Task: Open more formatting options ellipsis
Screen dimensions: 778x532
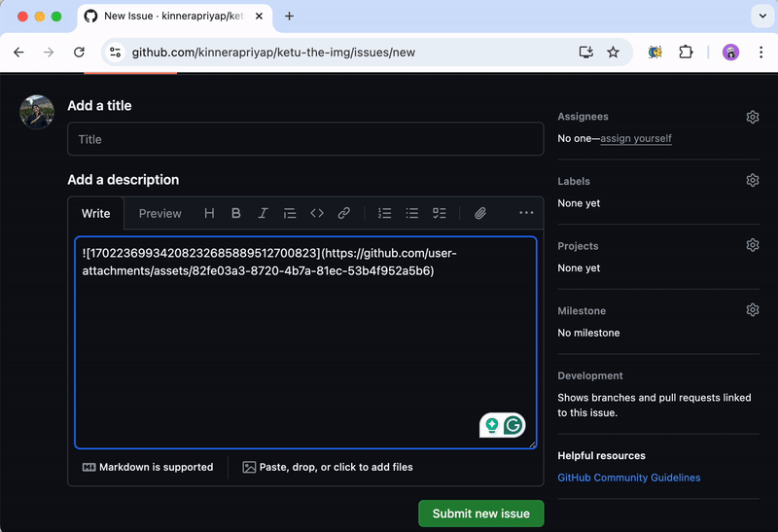Action: pyautogui.click(x=526, y=213)
